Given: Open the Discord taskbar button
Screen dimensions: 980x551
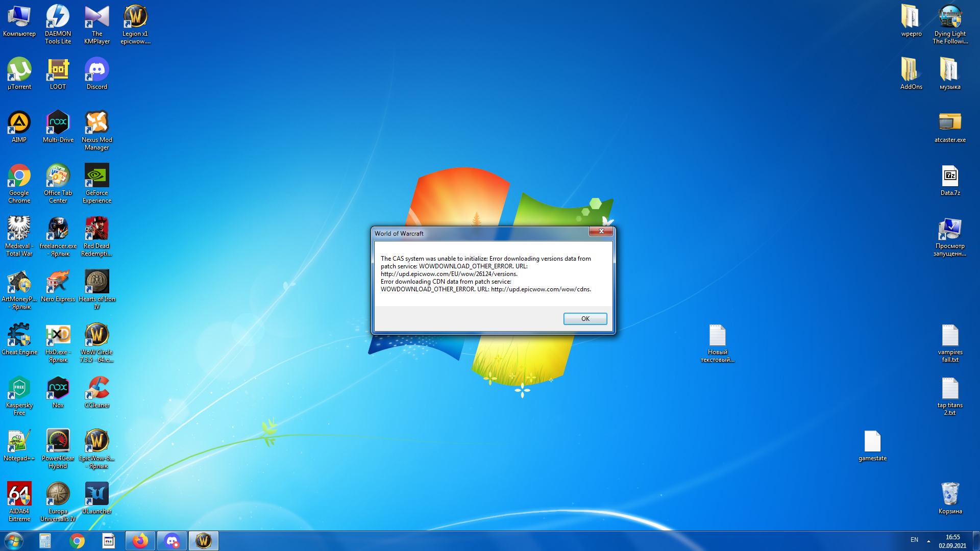Looking at the screenshot, I should click(172, 541).
